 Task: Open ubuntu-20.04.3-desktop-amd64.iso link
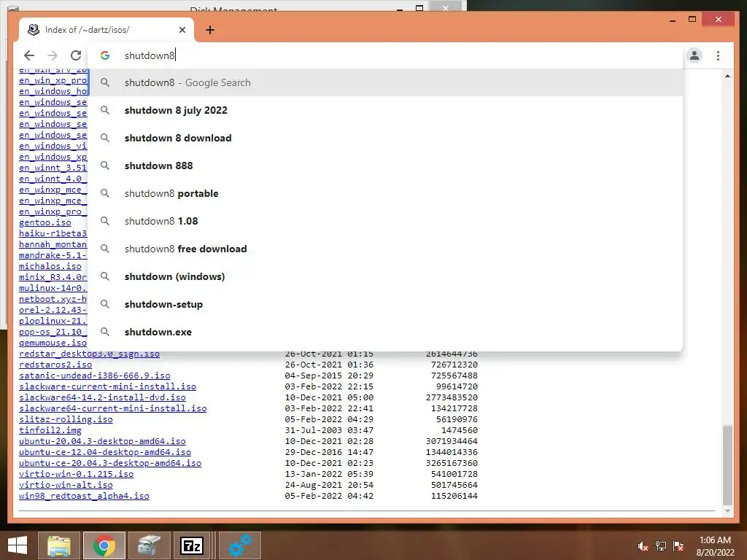pos(102,441)
